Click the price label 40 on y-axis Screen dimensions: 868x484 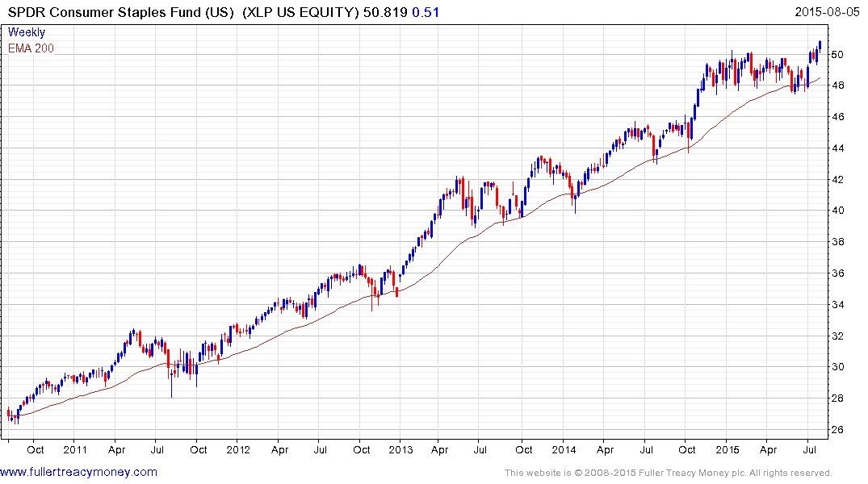pyautogui.click(x=837, y=211)
